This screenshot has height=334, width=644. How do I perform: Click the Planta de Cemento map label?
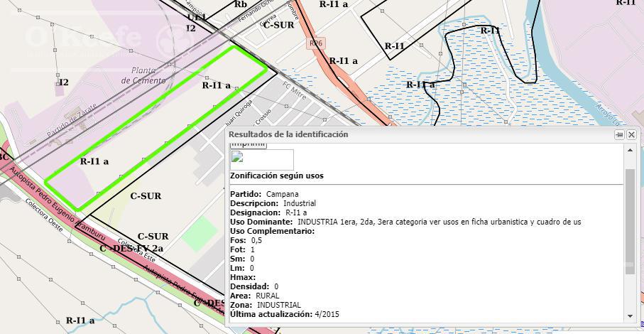tap(143, 75)
